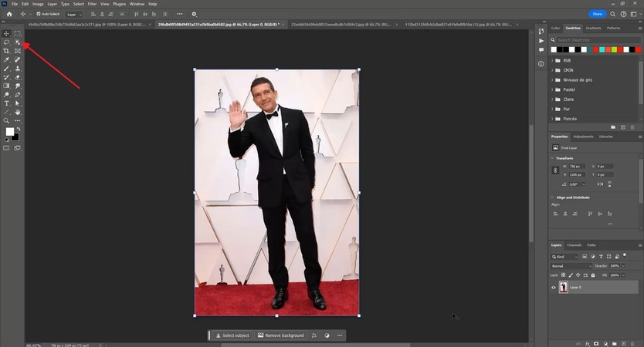The height and width of the screenshot is (347, 644).
Task: Select the Object Selection tool
Action: click(x=17, y=42)
